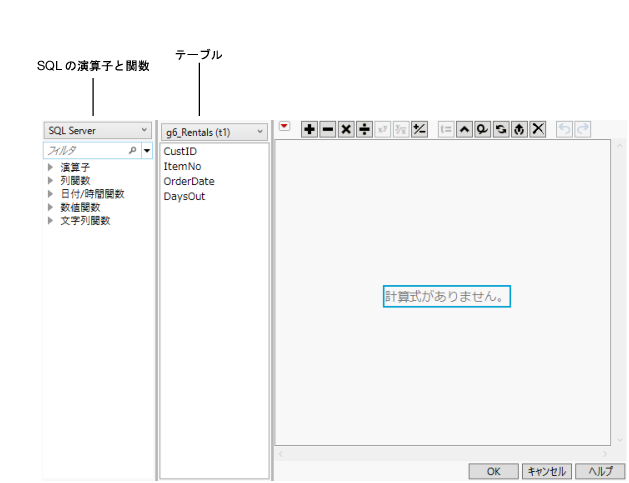Click the power (x to the y) button
The width and height of the screenshot is (629, 483).
pos(383,130)
